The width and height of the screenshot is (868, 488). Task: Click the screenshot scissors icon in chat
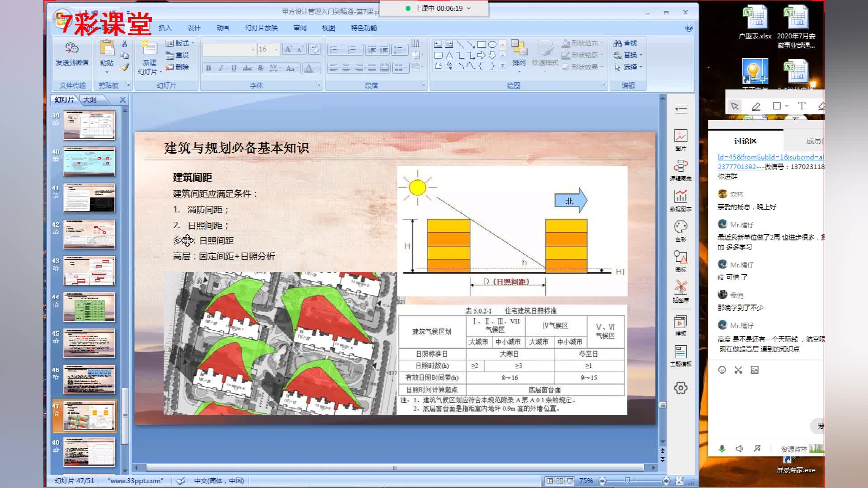[738, 370]
